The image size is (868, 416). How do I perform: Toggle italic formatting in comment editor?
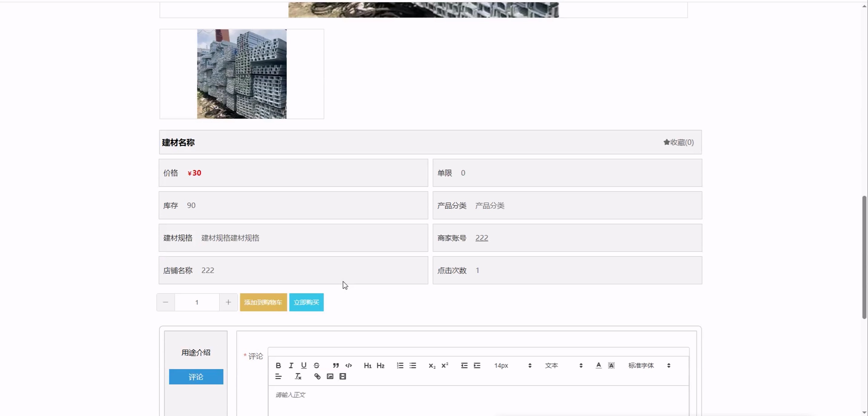point(291,366)
